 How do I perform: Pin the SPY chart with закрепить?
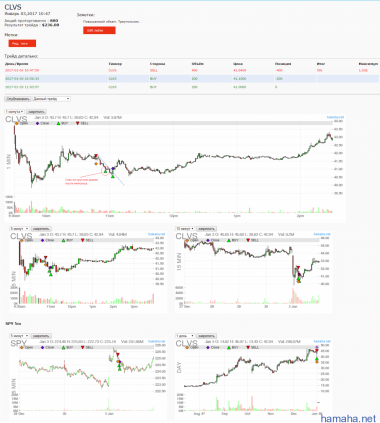tap(41, 336)
